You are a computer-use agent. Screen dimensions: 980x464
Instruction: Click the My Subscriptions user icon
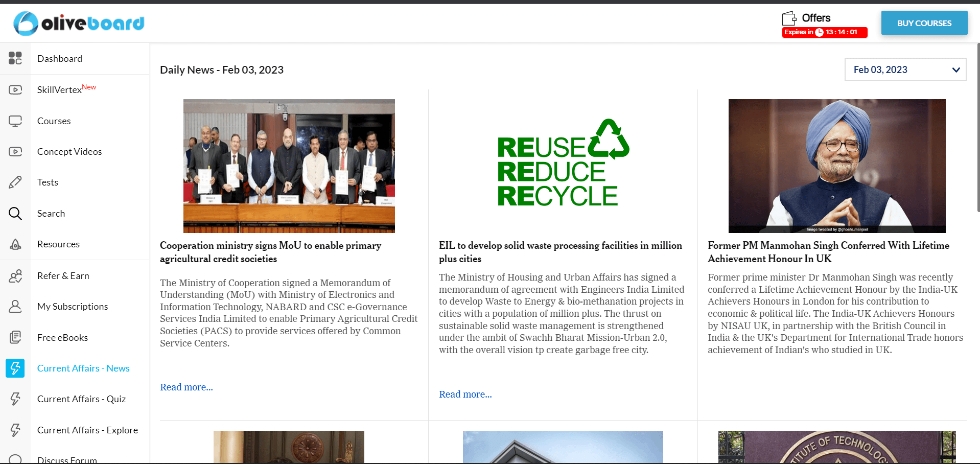(15, 307)
